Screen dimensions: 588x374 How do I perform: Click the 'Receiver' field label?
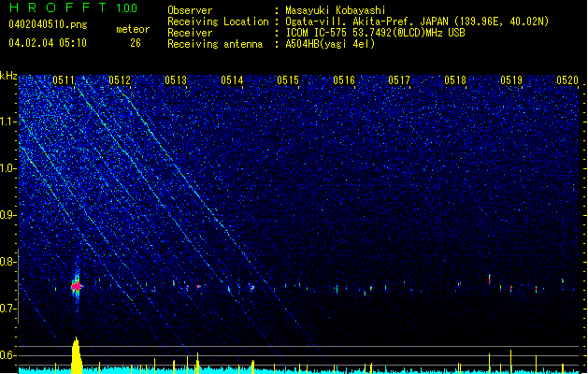(x=190, y=33)
